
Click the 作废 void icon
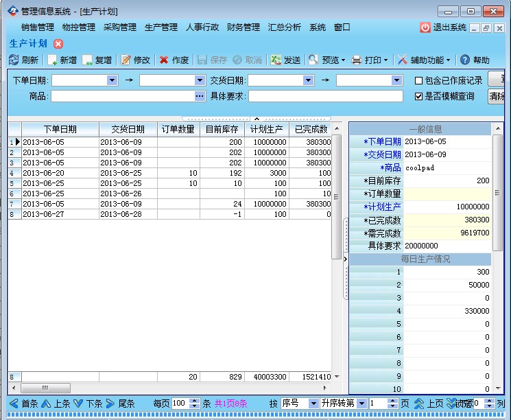tap(164, 60)
